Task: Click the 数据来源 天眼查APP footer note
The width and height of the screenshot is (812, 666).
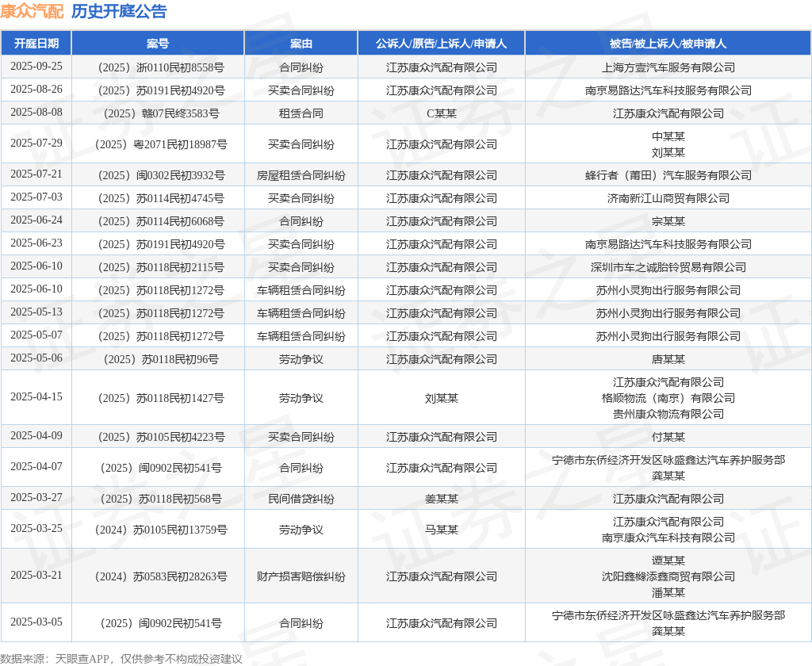Action: [121, 659]
